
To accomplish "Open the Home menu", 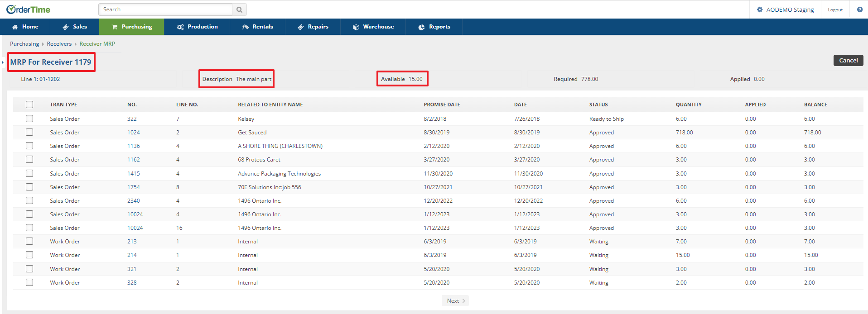I will 25,27.
